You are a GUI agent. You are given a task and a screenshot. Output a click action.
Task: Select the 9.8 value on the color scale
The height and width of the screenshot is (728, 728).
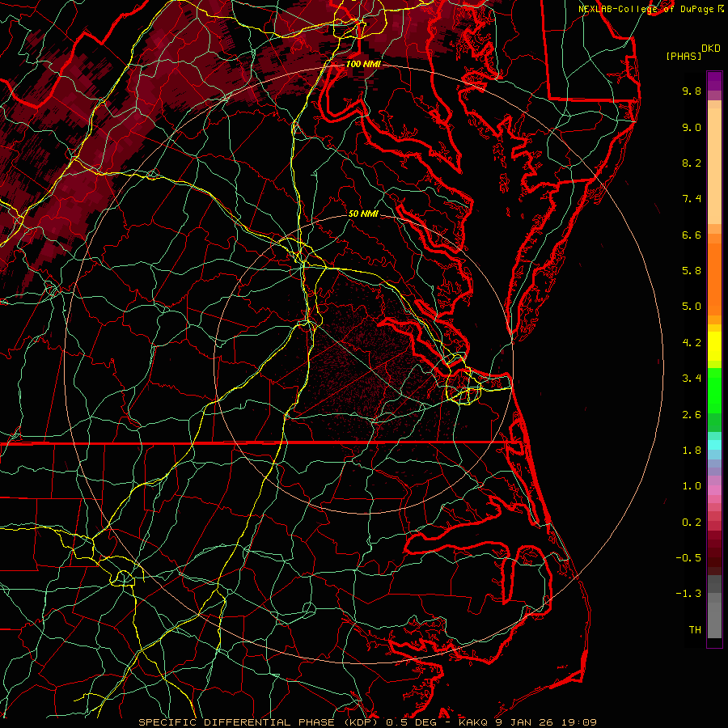click(692, 91)
